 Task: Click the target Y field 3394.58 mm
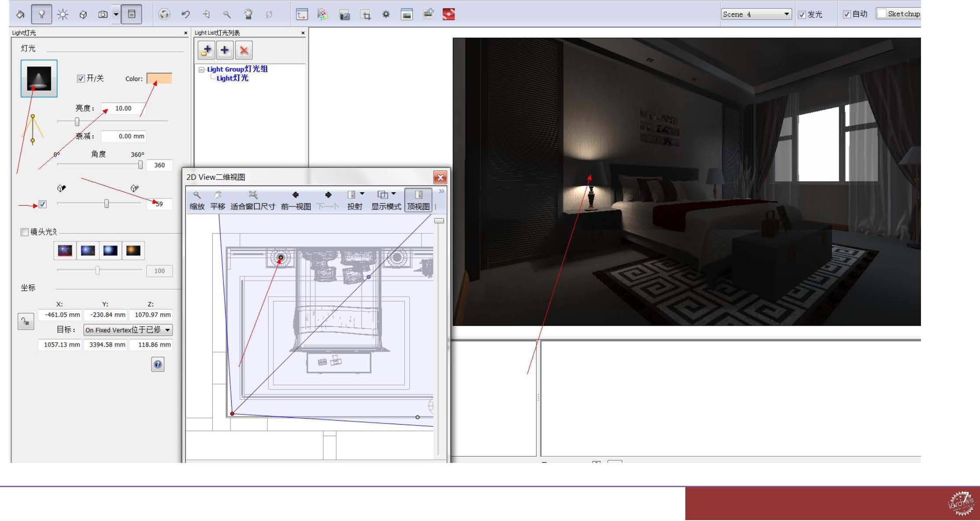coord(106,345)
